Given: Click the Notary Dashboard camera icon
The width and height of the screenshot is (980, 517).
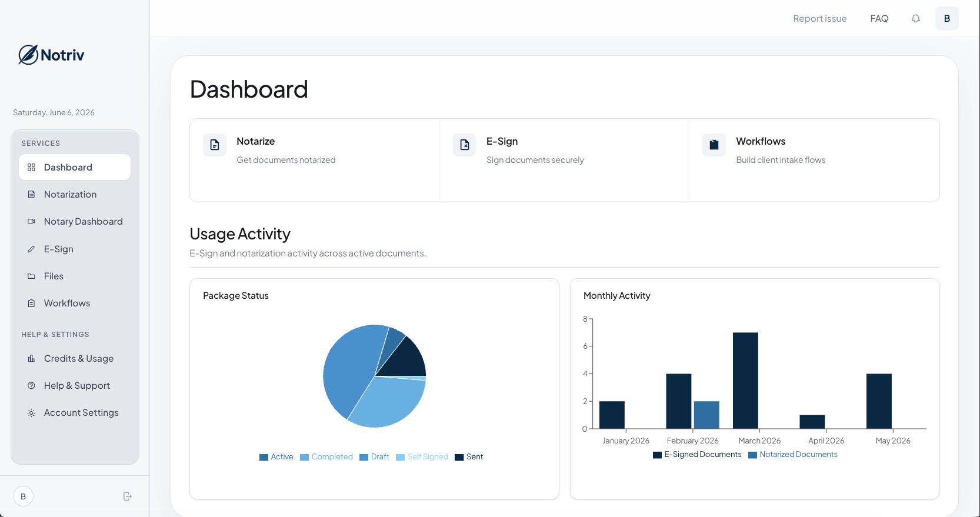Looking at the screenshot, I should click(x=32, y=221).
